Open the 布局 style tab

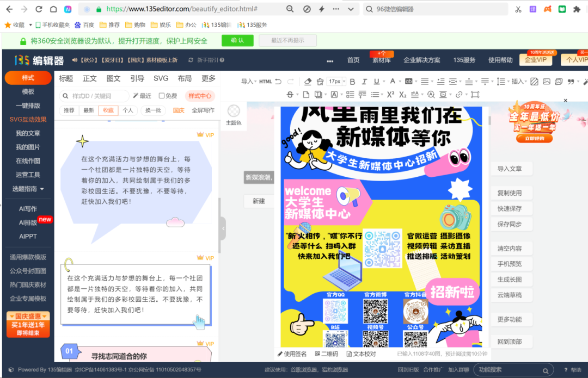point(185,78)
